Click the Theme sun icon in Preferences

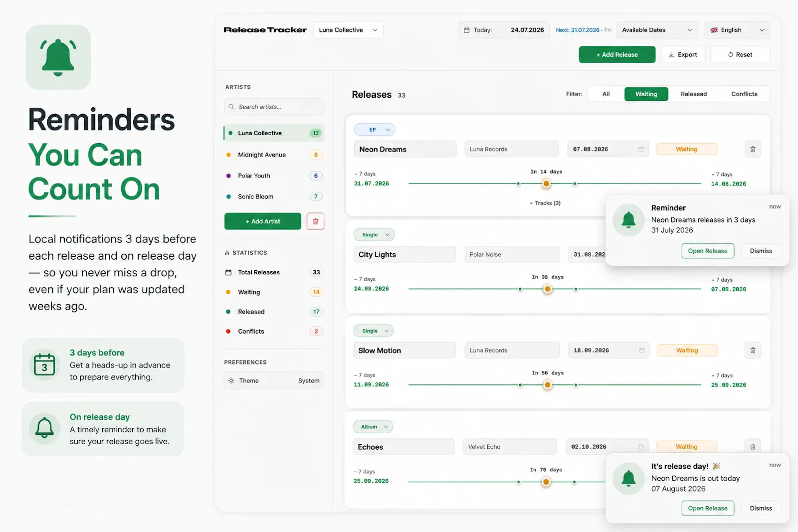pyautogui.click(x=231, y=380)
